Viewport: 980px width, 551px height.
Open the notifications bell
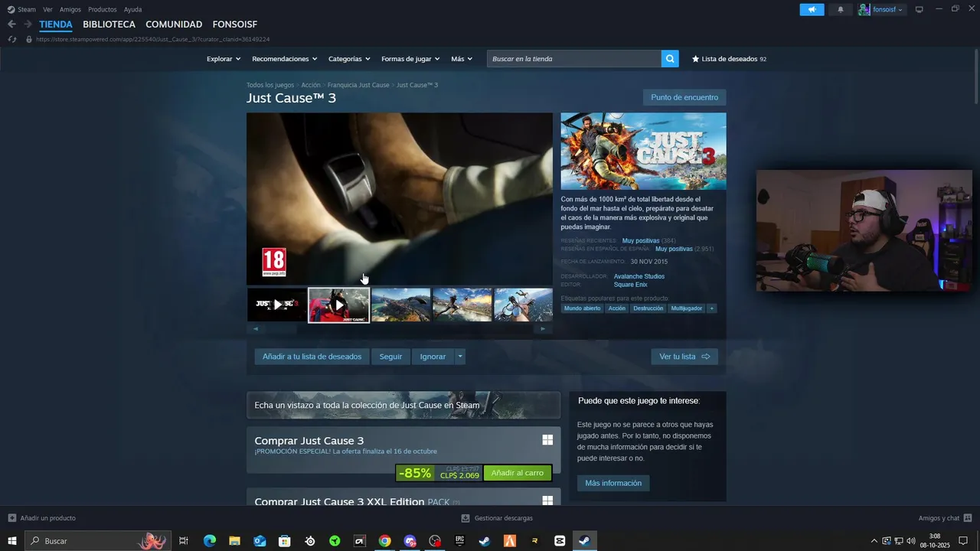[x=841, y=9]
